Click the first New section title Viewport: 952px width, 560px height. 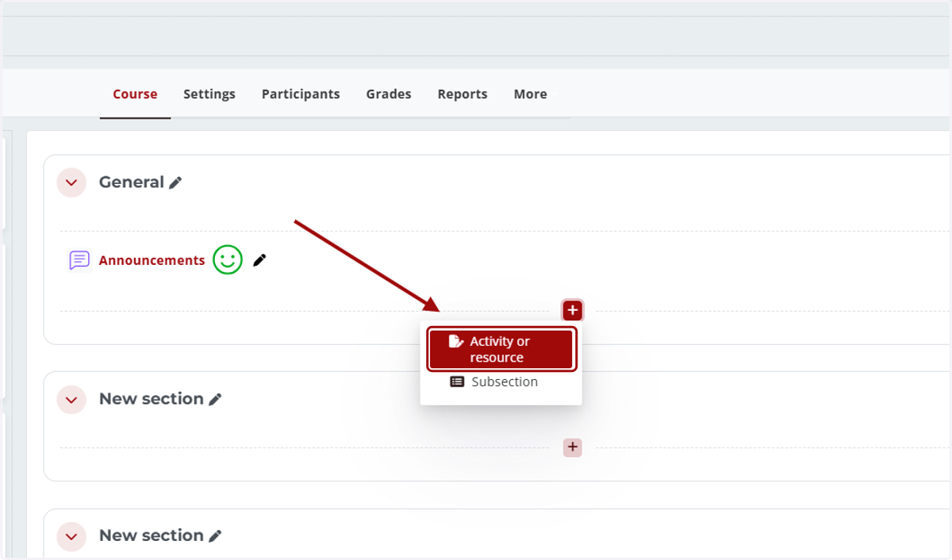click(151, 399)
